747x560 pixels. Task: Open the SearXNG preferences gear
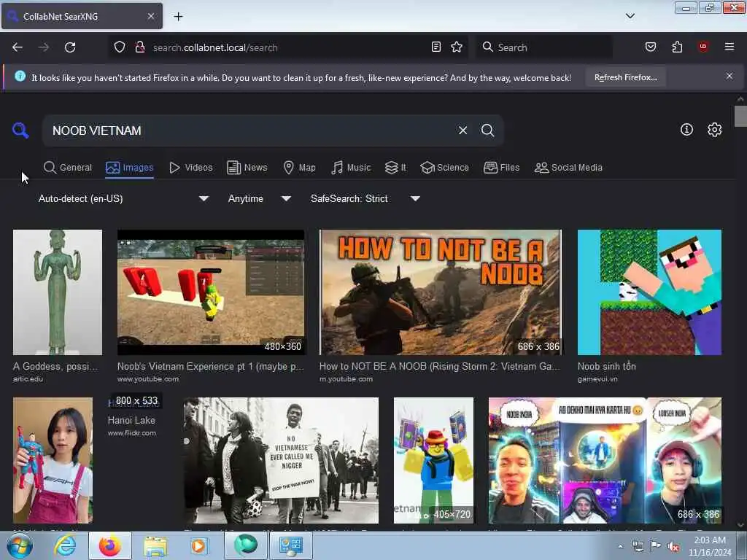click(x=714, y=130)
